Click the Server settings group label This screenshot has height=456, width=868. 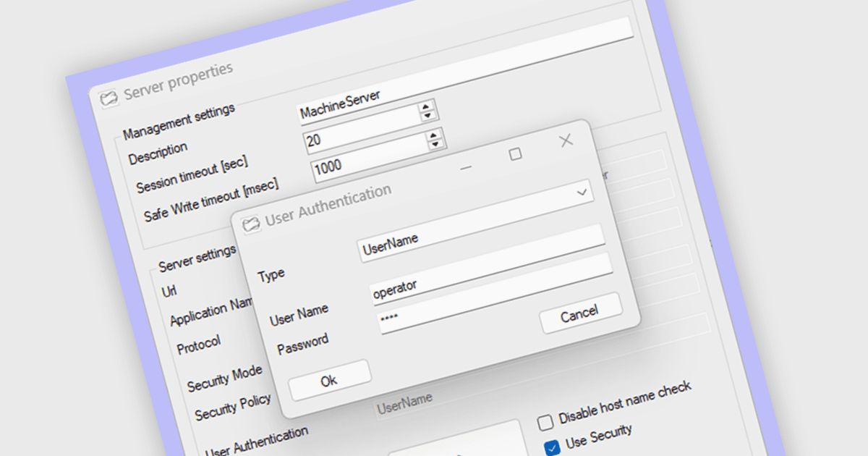pyautogui.click(x=197, y=258)
